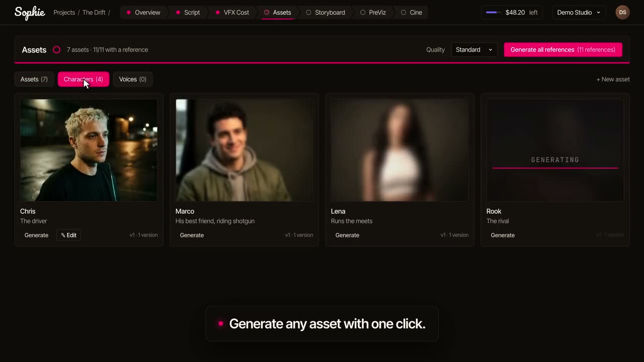Click Chris's v1 · 1 version label
This screenshot has width=644, height=362.
pos(143,235)
